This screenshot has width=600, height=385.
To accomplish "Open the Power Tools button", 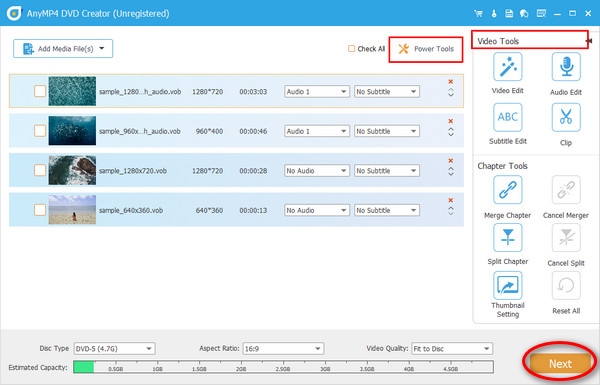I will (x=426, y=49).
